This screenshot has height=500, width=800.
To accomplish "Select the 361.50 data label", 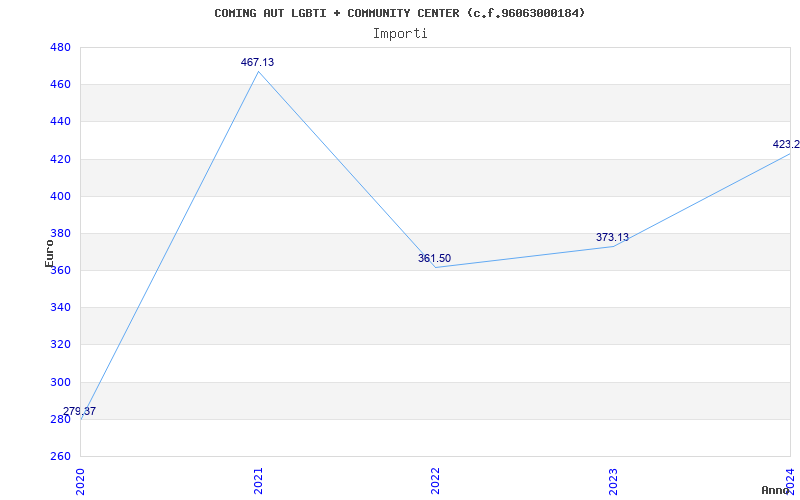I will pyautogui.click(x=434, y=258).
